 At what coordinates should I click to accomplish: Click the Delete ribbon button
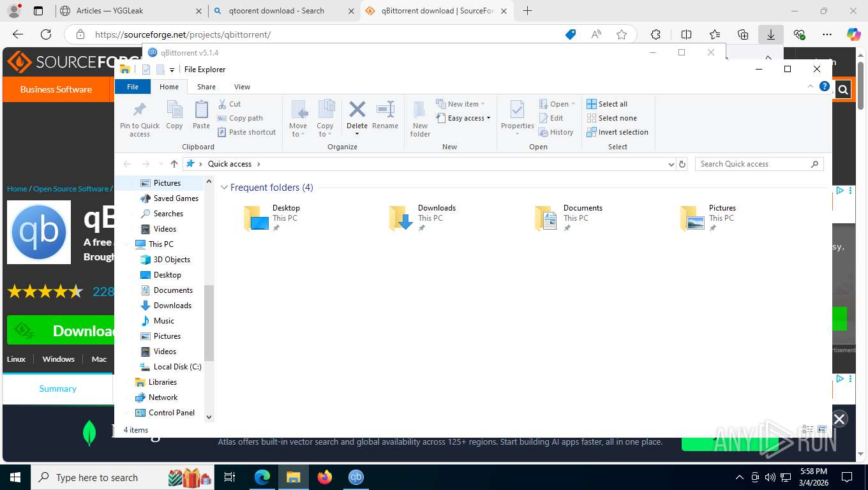357,118
